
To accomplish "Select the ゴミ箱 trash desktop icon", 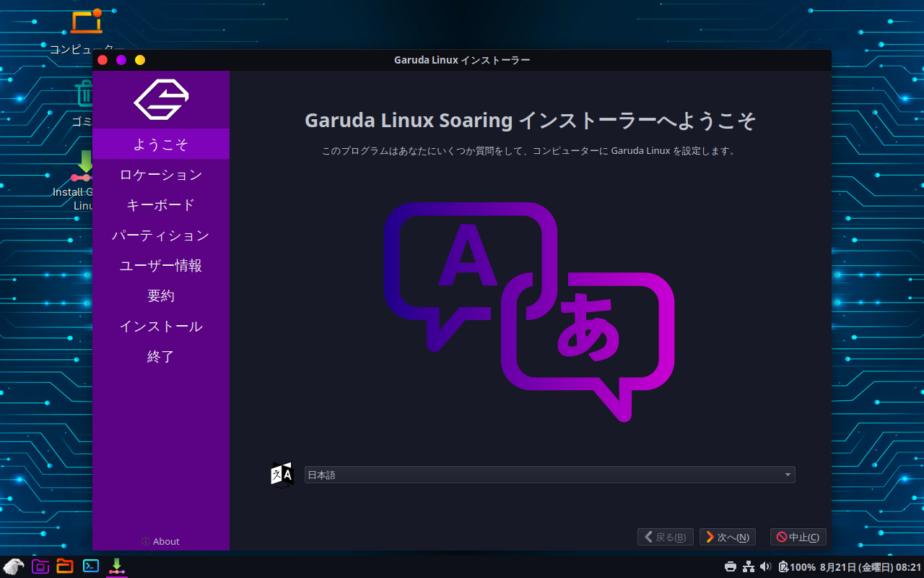I will [84, 104].
